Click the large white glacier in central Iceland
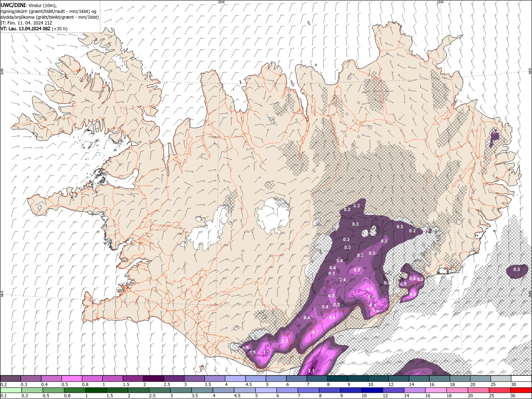The width and height of the screenshot is (532, 399). coord(273,215)
